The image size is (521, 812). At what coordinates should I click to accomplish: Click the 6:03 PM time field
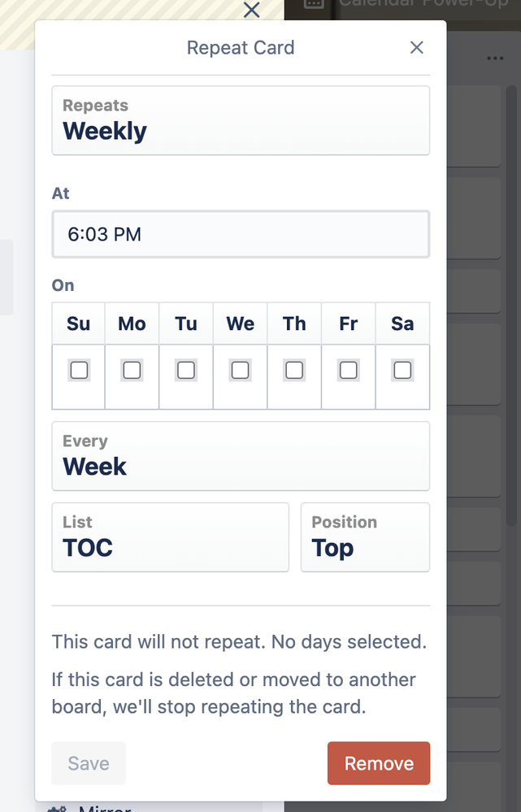tap(241, 235)
